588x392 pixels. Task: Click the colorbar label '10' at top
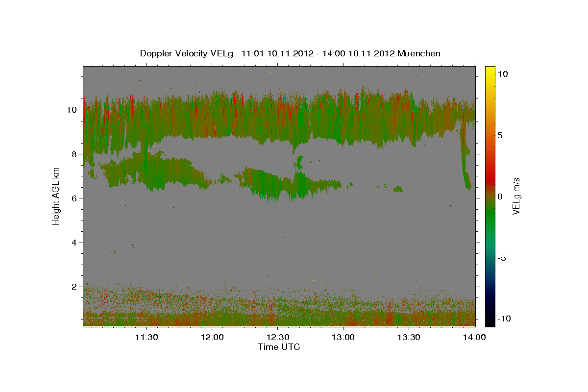tap(502, 74)
